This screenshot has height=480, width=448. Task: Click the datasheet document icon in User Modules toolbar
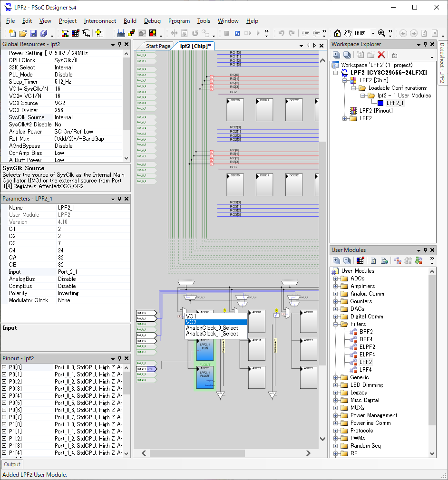coord(373,260)
